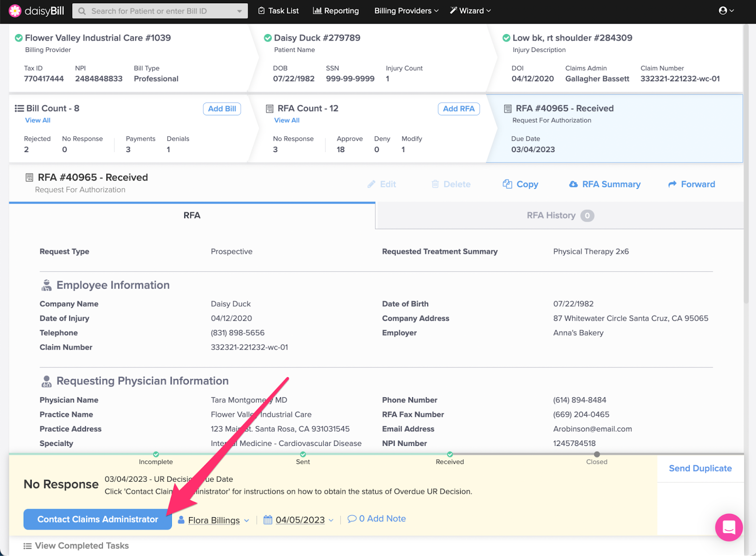Open Task List from the navigation bar
The image size is (756, 556).
[278, 10]
